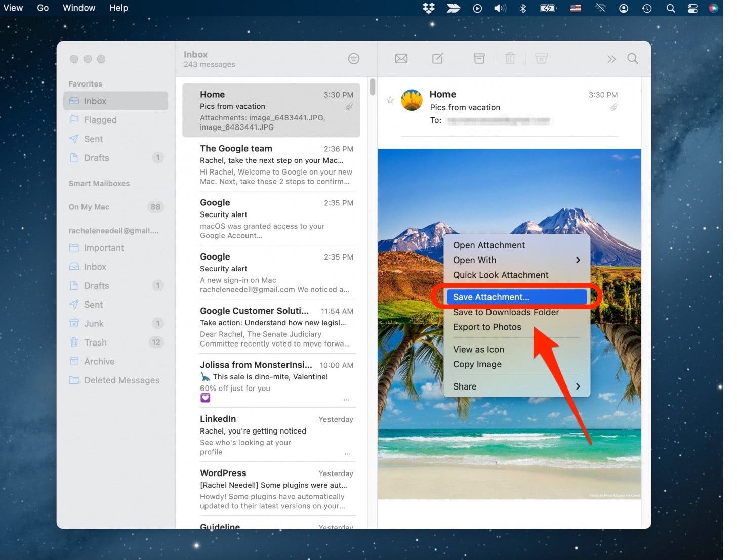Screen dimensions: 737x560
Task: Archive the selected message
Action: coord(479,59)
